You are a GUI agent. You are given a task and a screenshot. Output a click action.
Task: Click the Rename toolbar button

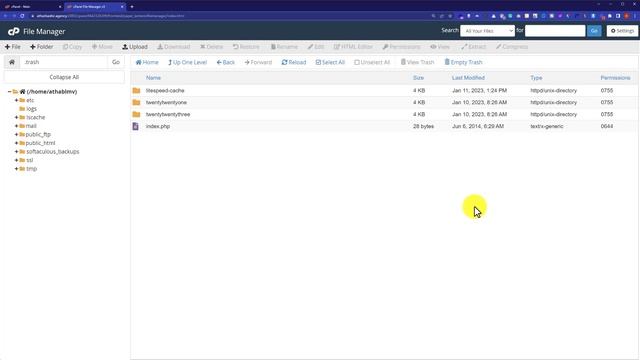point(284,47)
